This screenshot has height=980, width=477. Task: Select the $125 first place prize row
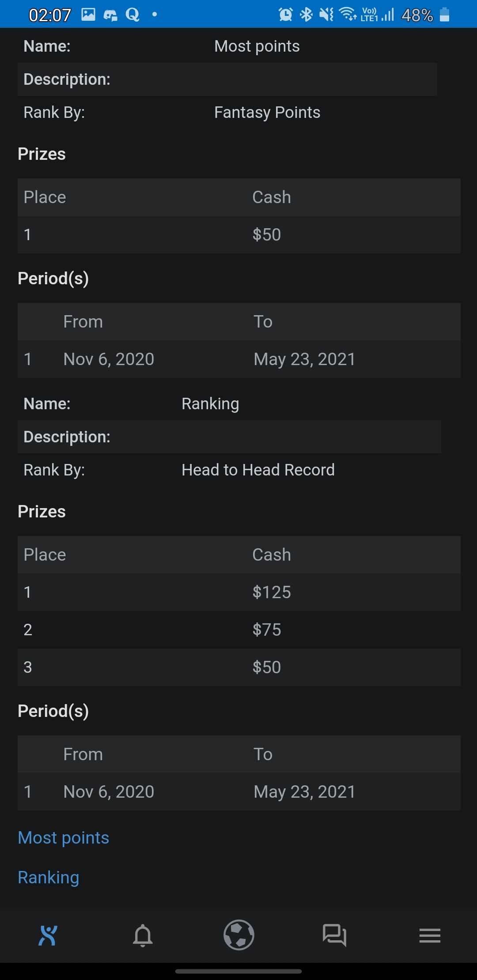click(239, 592)
